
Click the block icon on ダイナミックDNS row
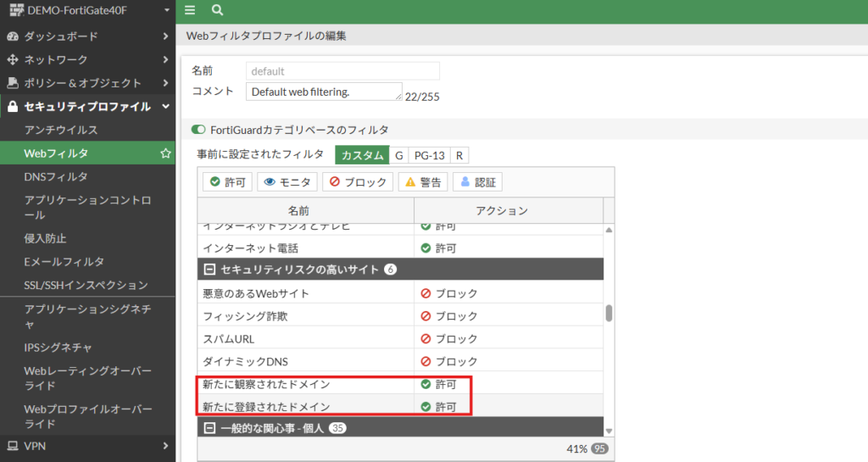coord(426,361)
